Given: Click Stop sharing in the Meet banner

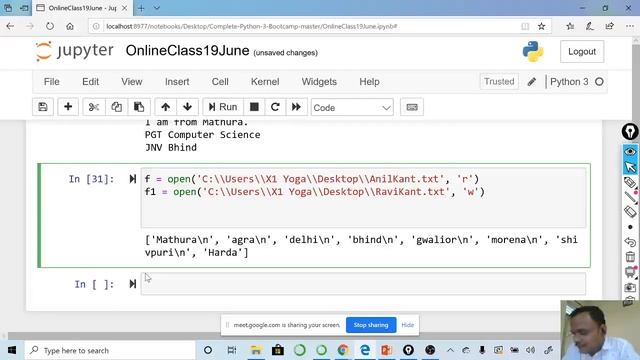Looking at the screenshot, I should pos(371,325).
